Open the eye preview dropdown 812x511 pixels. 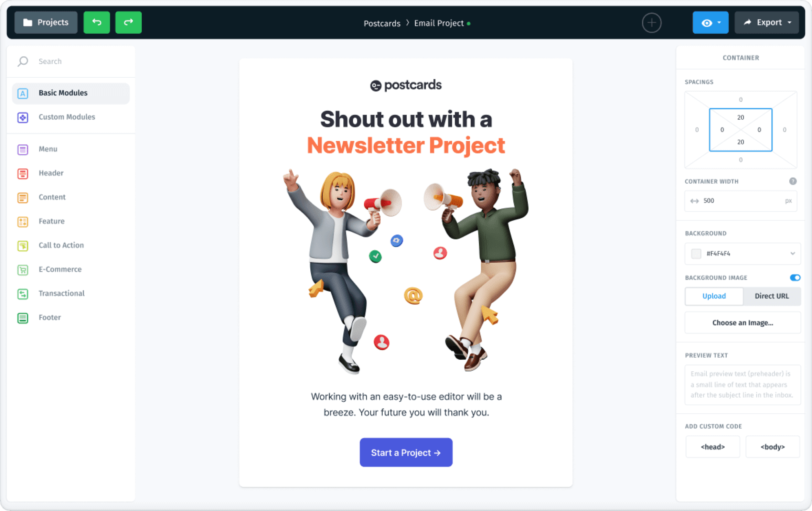pyautogui.click(x=710, y=22)
